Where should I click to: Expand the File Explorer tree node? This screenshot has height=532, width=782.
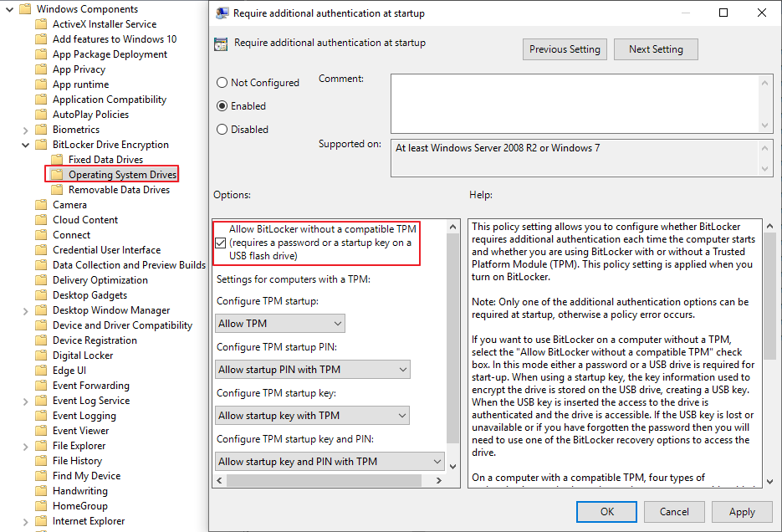point(25,447)
